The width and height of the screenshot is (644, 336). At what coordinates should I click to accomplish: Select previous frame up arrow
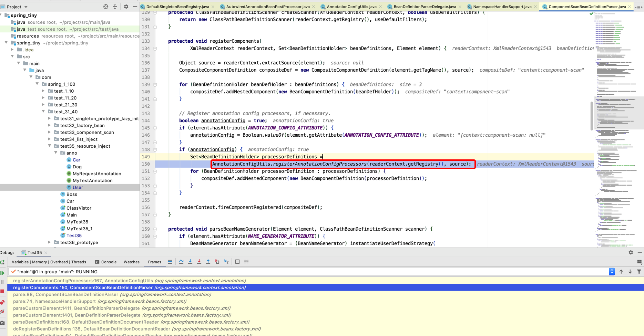(x=621, y=272)
